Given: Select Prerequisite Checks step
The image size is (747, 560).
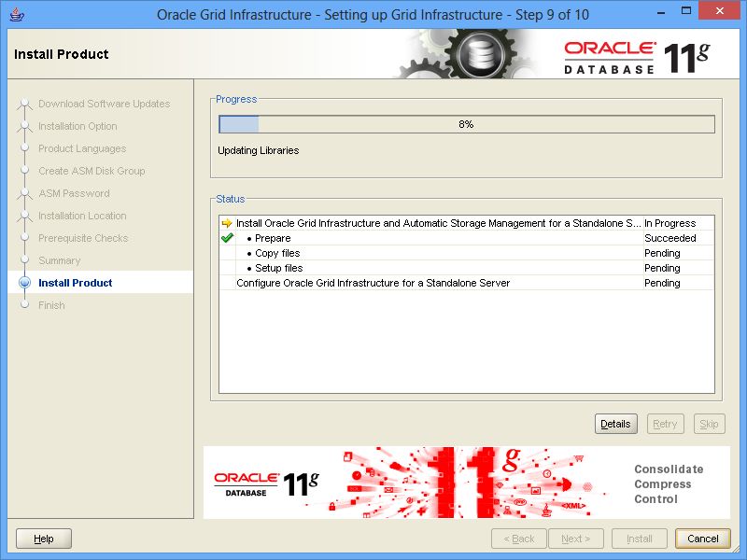Looking at the screenshot, I should click(x=83, y=238).
